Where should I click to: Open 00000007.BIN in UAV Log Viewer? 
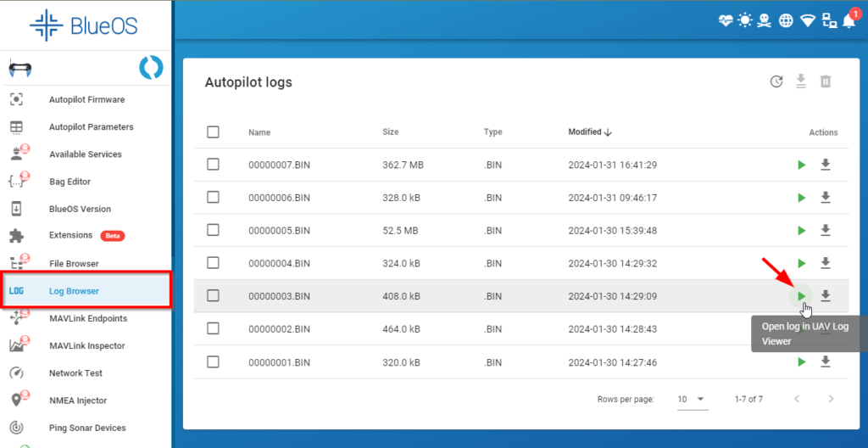[801, 165]
